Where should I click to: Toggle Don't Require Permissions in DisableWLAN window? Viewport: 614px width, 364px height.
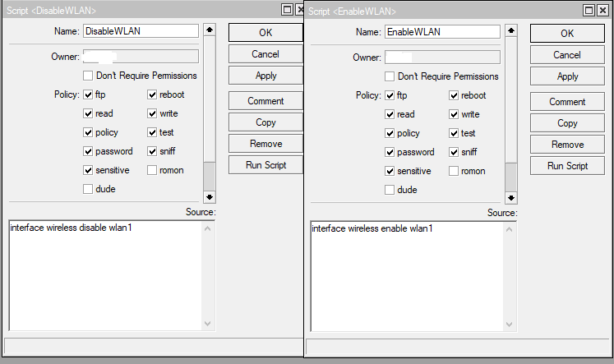88,76
